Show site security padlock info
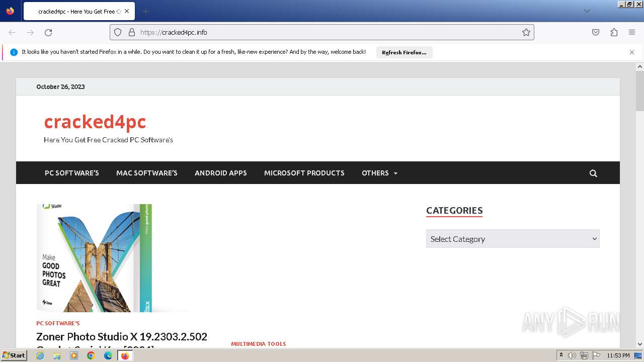The image size is (644, 362). click(132, 32)
